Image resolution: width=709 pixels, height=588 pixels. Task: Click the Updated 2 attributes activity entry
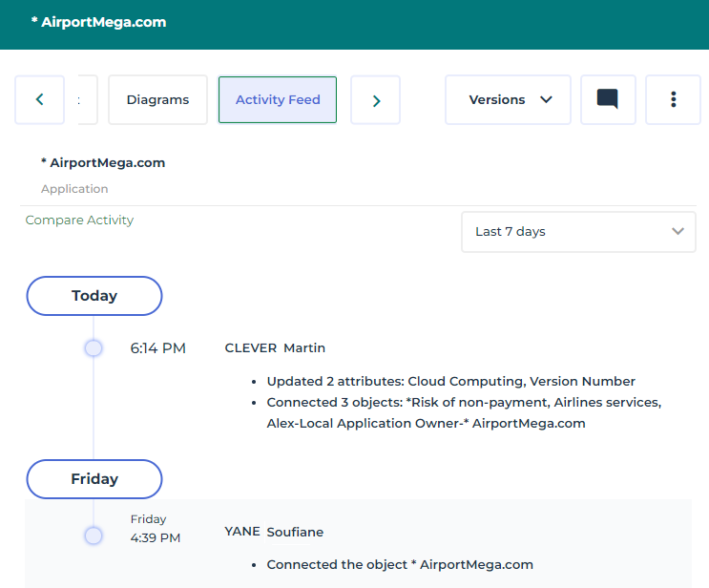(x=450, y=381)
